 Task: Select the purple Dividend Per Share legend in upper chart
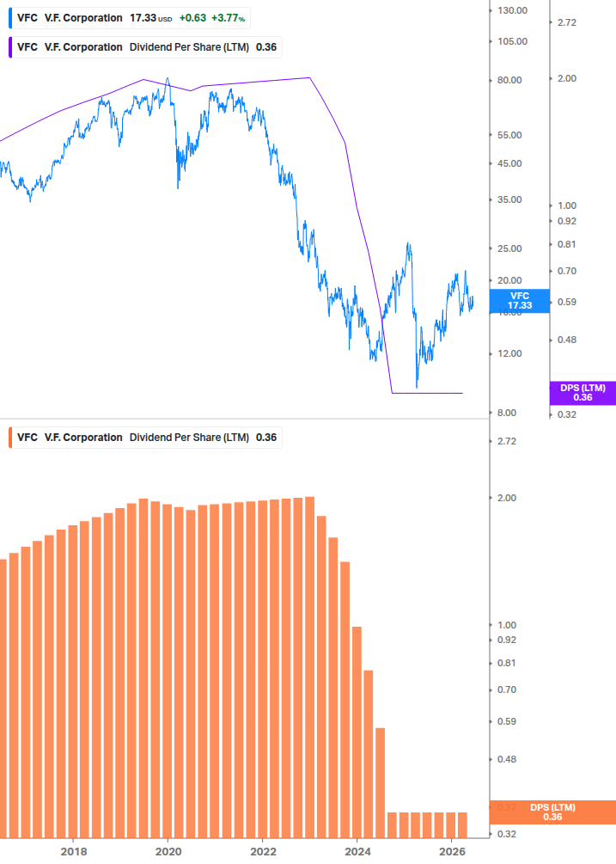(x=145, y=47)
